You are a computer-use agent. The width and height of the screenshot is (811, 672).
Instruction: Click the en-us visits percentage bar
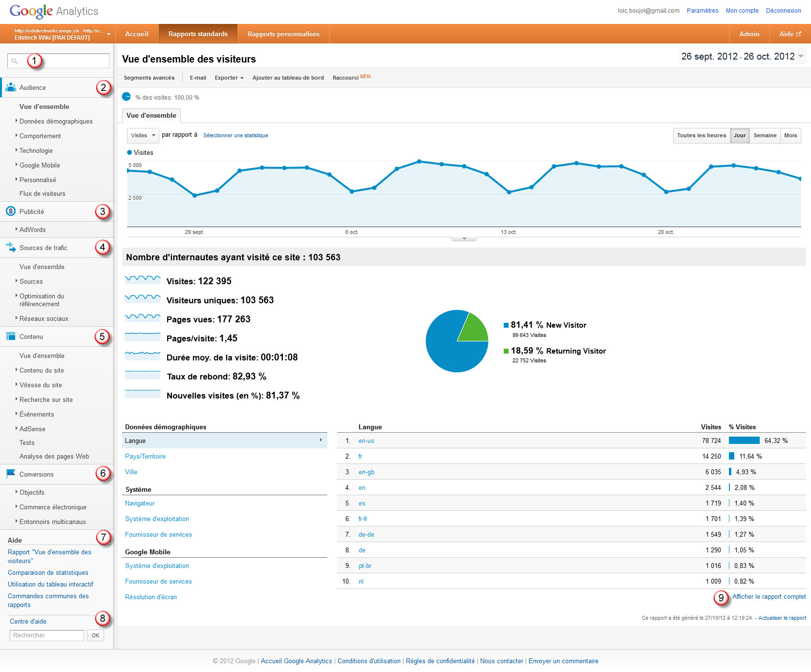[x=744, y=441]
